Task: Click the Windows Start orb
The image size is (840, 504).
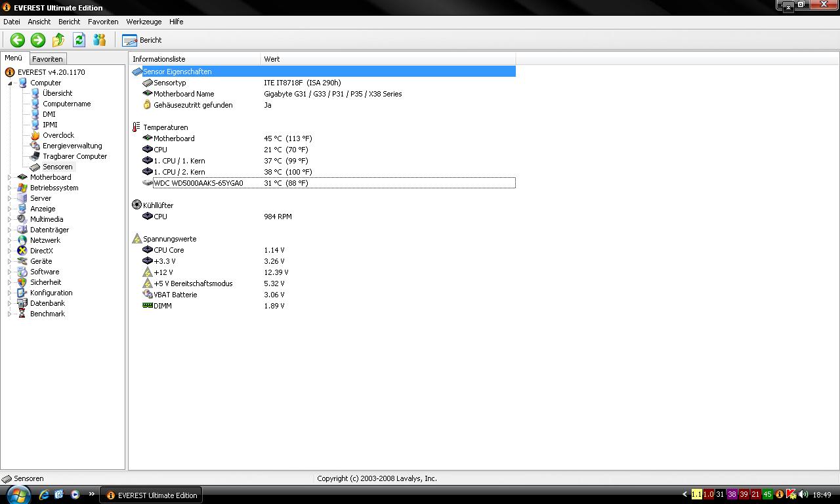Action: coord(18,495)
